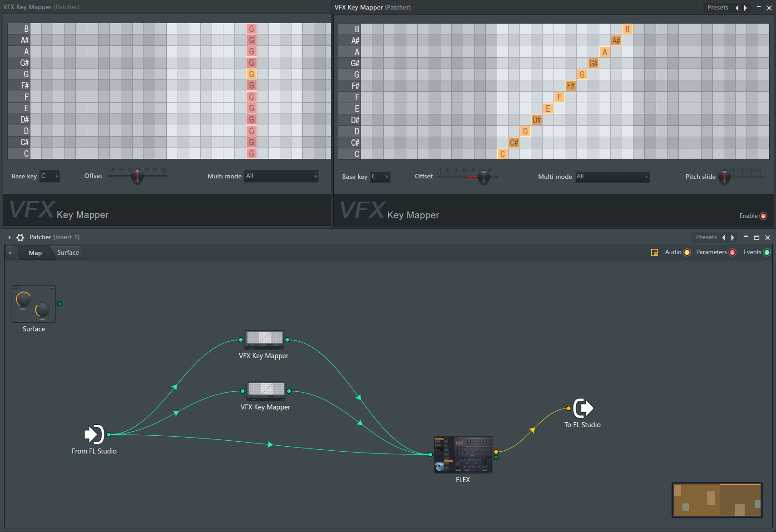The height and width of the screenshot is (532, 776).
Task: Switch to the Map tab
Action: coord(35,253)
